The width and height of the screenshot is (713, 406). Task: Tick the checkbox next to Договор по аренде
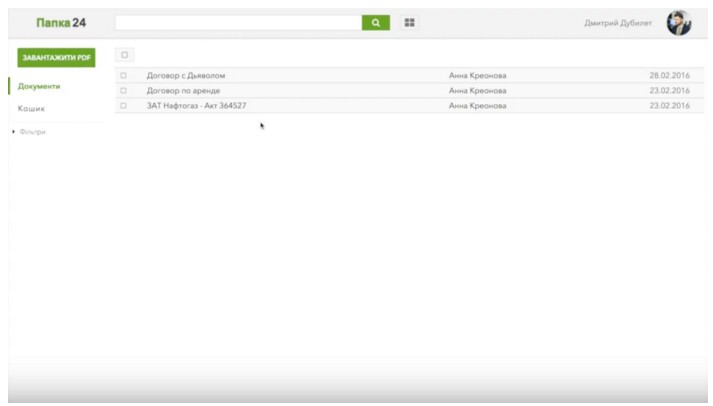point(124,90)
